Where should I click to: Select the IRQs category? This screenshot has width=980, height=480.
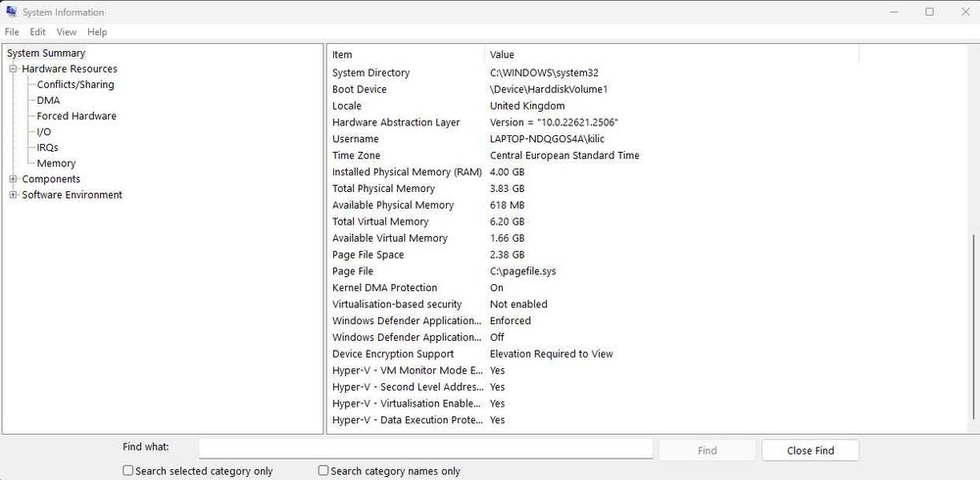pyautogui.click(x=47, y=148)
